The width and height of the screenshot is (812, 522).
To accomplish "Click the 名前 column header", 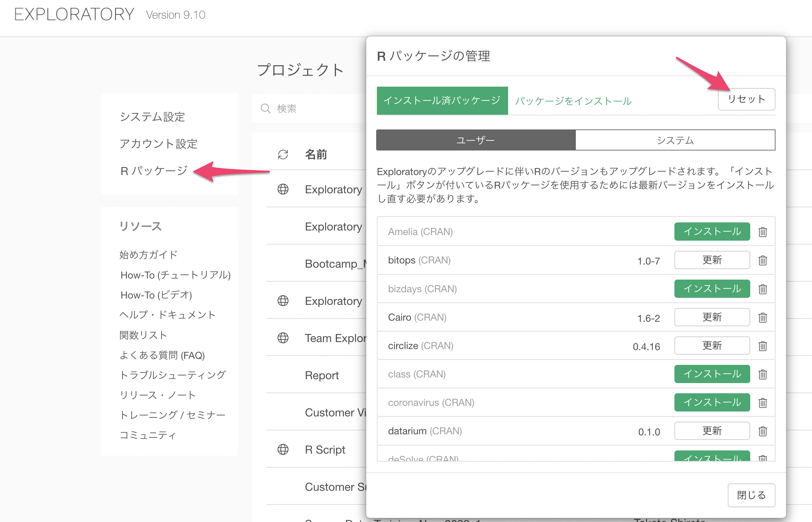I will [x=316, y=154].
